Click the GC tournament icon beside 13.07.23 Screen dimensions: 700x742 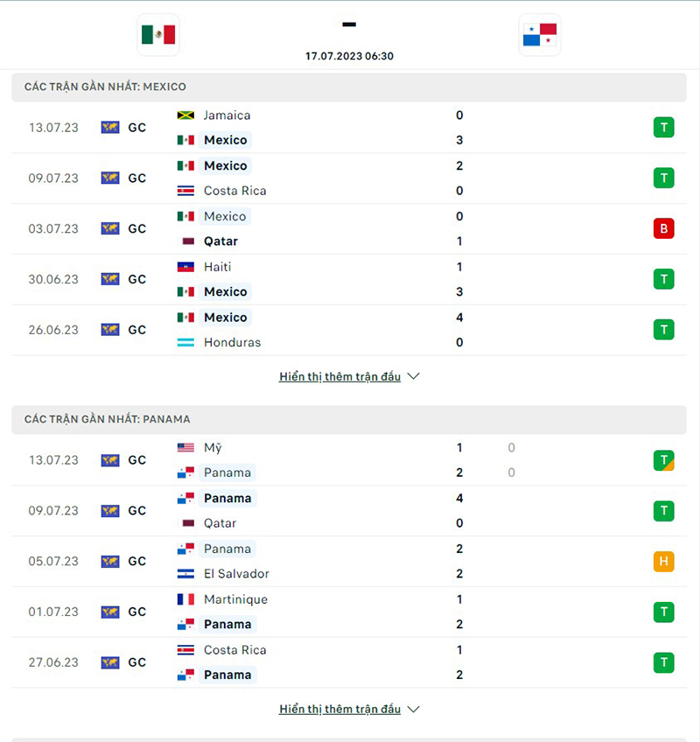point(110,127)
